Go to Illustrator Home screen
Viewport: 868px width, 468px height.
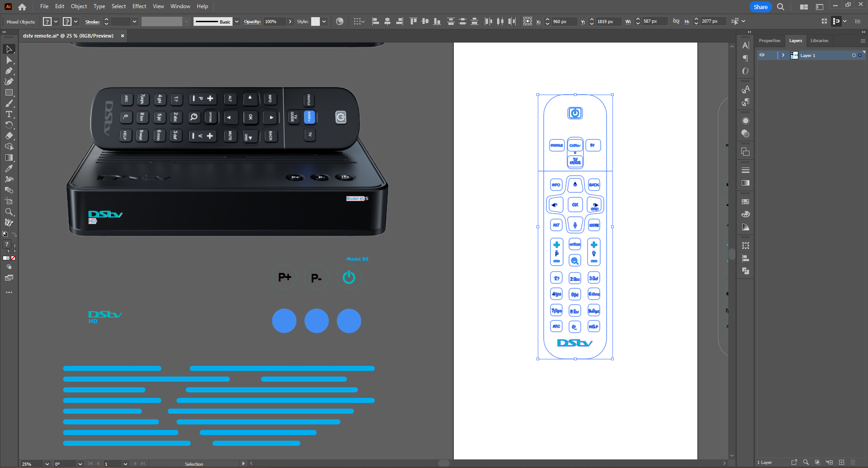coord(22,7)
